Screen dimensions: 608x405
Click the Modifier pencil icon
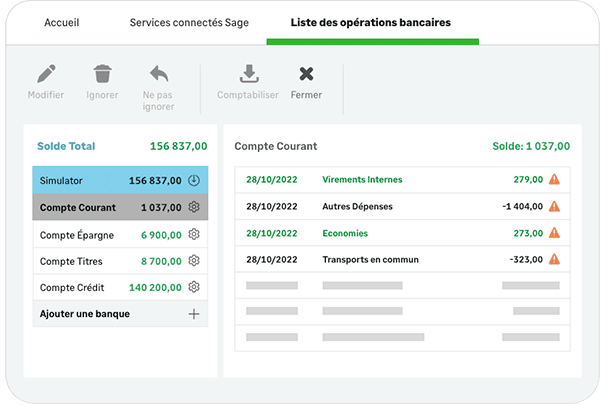pos(46,75)
